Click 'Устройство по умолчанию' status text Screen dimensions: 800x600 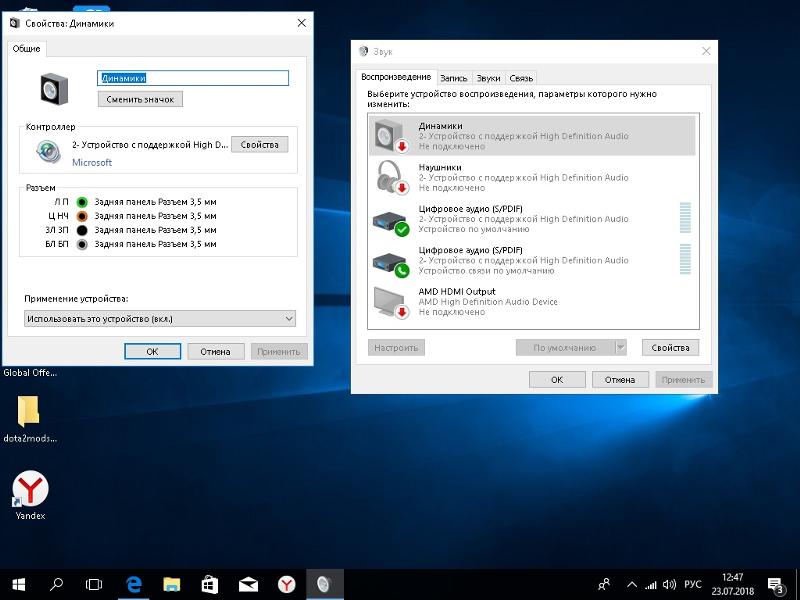click(x=474, y=229)
